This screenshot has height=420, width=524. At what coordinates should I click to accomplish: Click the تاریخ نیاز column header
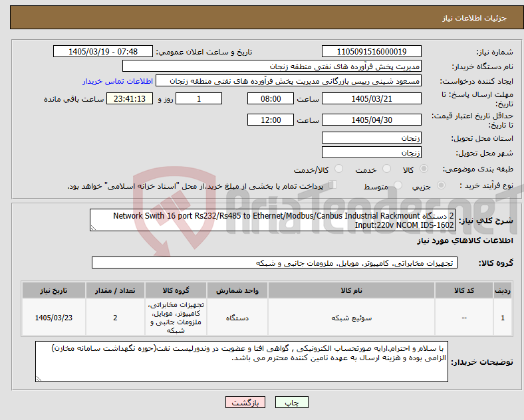[x=54, y=290]
